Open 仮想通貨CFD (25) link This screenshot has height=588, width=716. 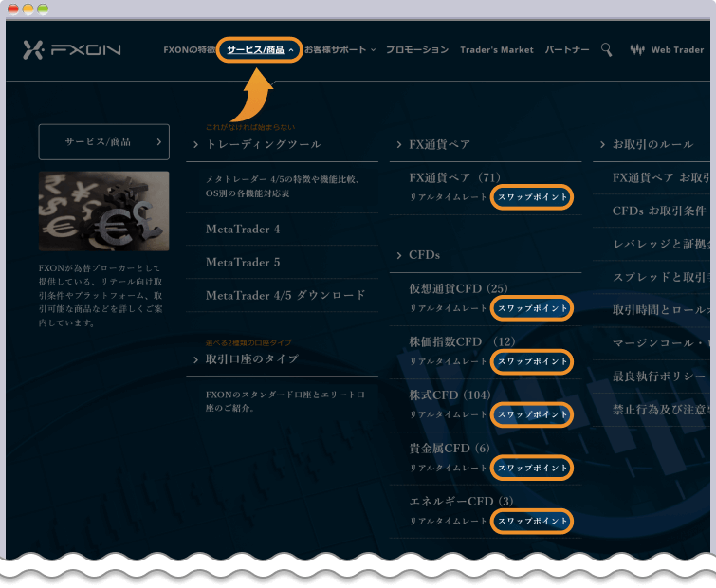pyautogui.click(x=458, y=288)
